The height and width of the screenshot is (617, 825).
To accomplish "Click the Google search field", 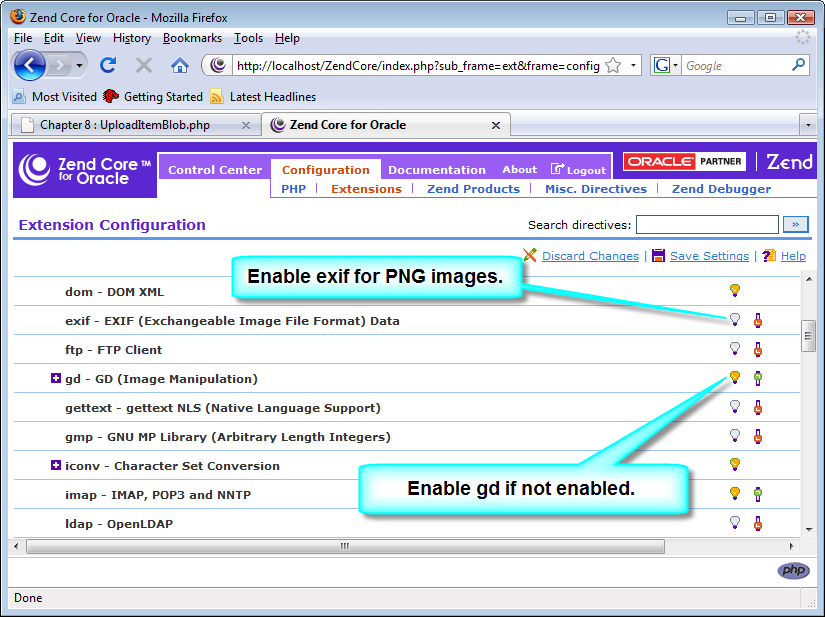I will [x=737, y=66].
